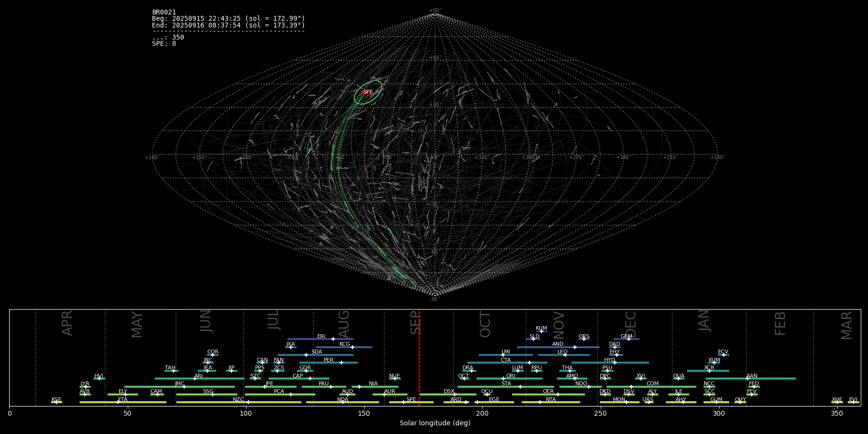Image resolution: width=868 pixels, height=434 pixels.
Task: Click the PER shower label
Action: coord(328,360)
